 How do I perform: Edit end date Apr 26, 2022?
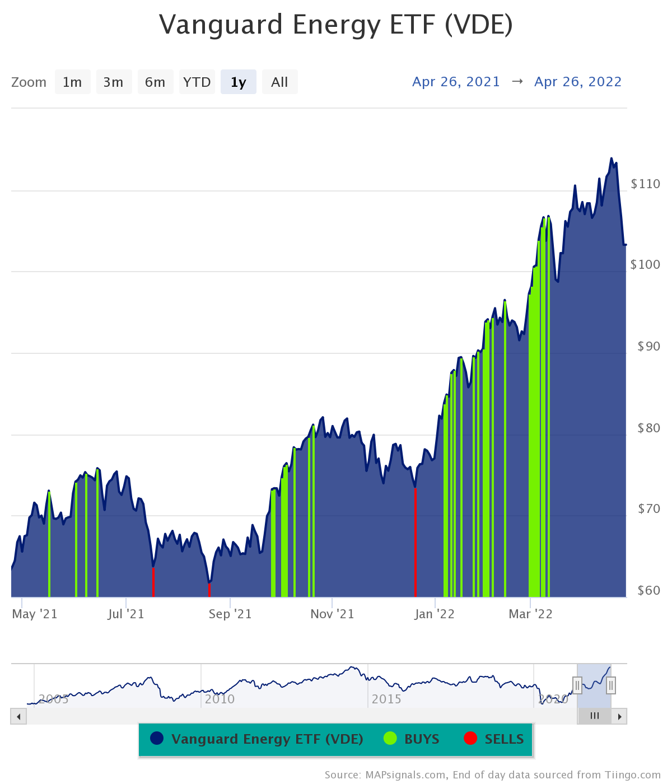click(578, 82)
